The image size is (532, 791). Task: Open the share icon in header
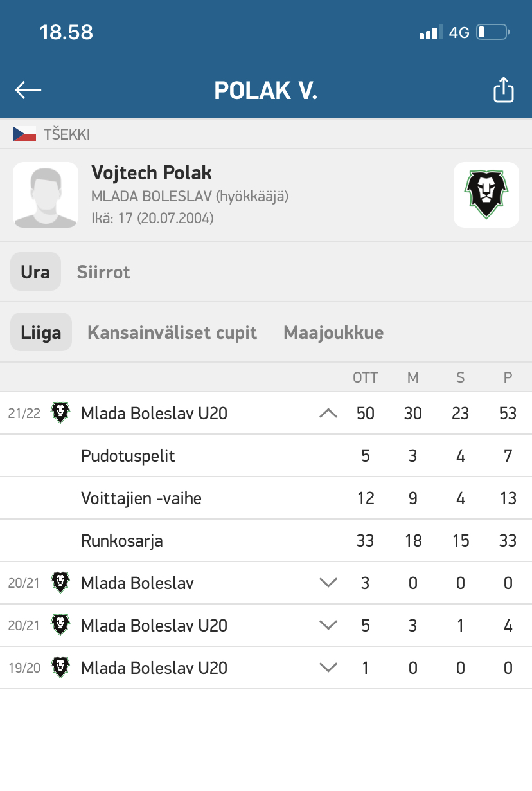click(504, 89)
